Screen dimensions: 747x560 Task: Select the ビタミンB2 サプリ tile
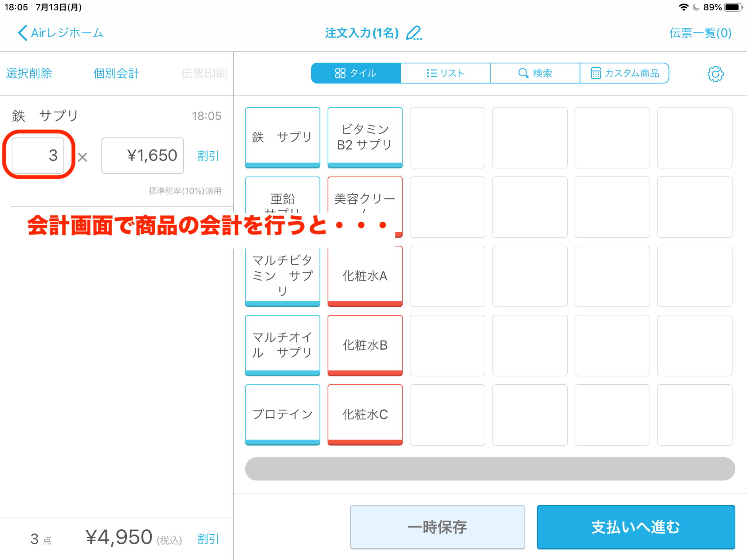(365, 138)
